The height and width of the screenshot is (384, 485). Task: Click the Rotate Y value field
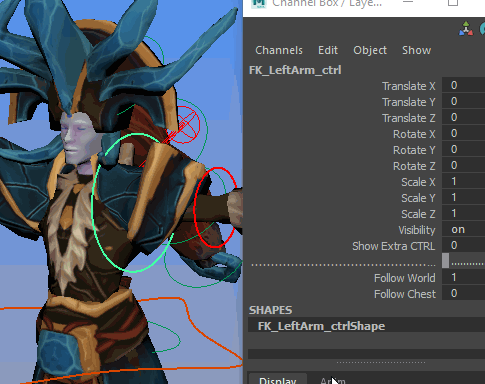[463, 149]
